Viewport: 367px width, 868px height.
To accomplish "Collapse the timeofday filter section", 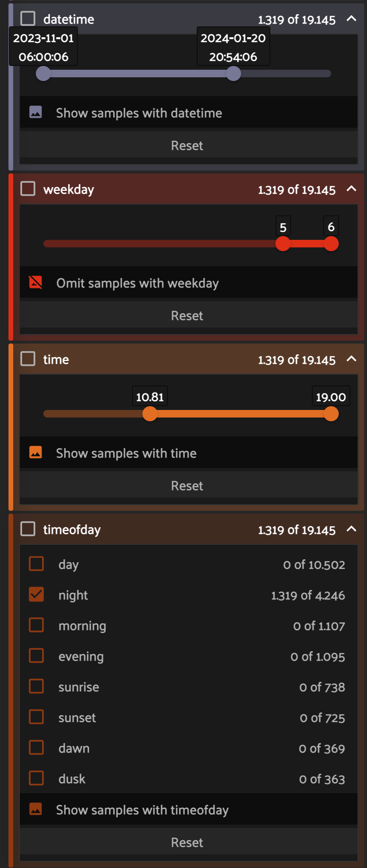I will (351, 529).
